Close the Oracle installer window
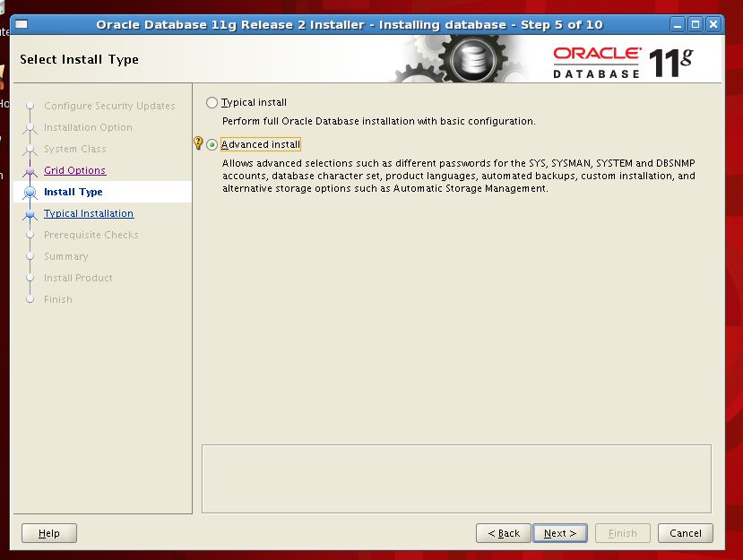This screenshot has width=743, height=560. click(x=713, y=24)
